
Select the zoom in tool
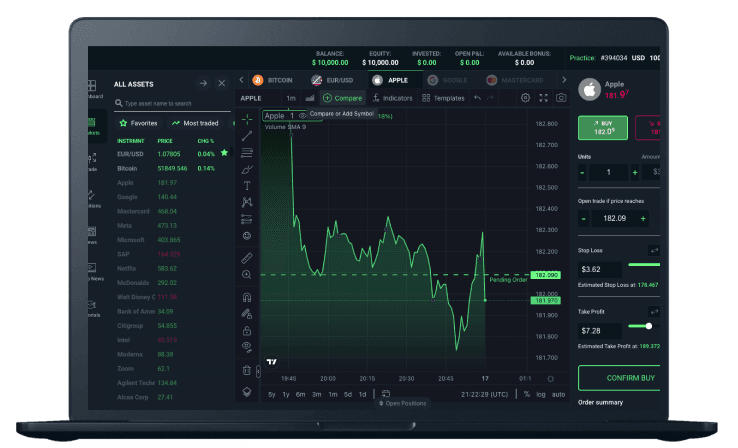click(x=247, y=274)
